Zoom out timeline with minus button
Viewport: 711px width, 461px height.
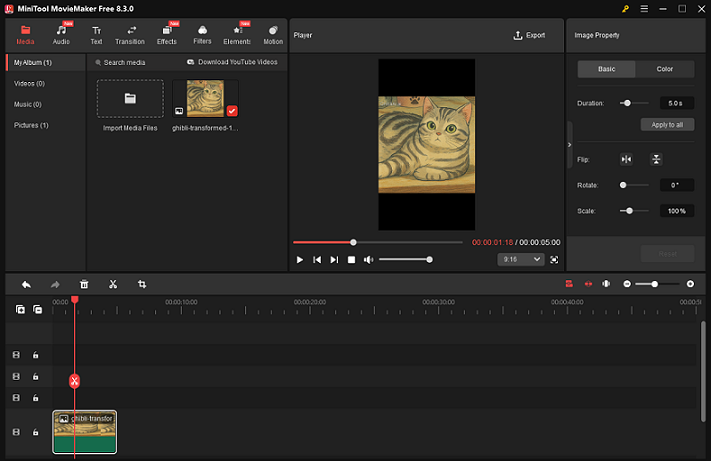point(627,284)
